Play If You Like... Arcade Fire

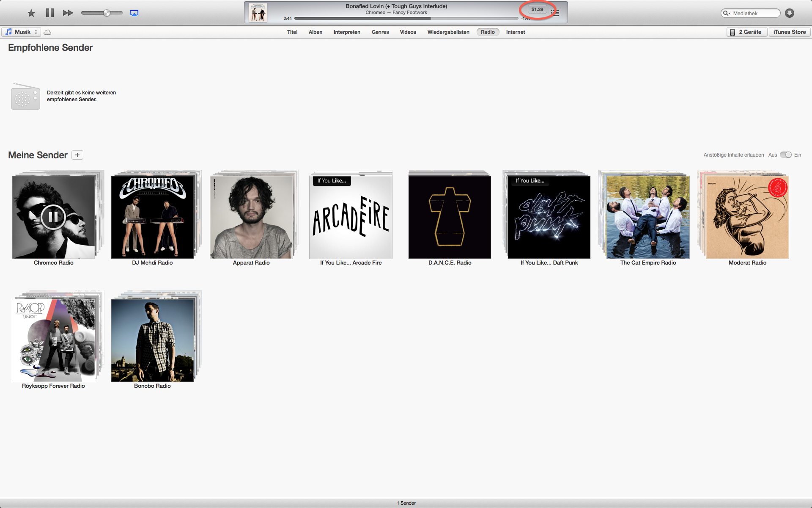click(351, 217)
